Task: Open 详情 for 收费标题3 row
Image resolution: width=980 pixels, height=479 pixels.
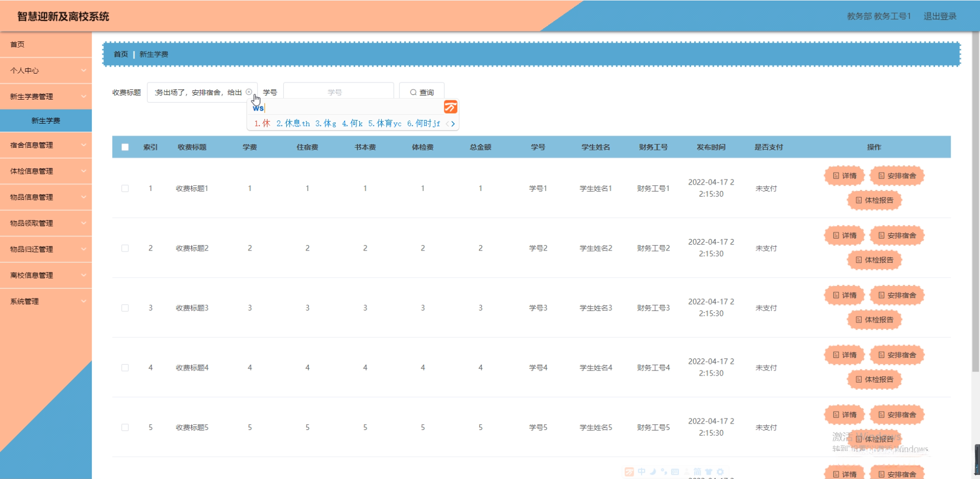Action: click(844, 295)
